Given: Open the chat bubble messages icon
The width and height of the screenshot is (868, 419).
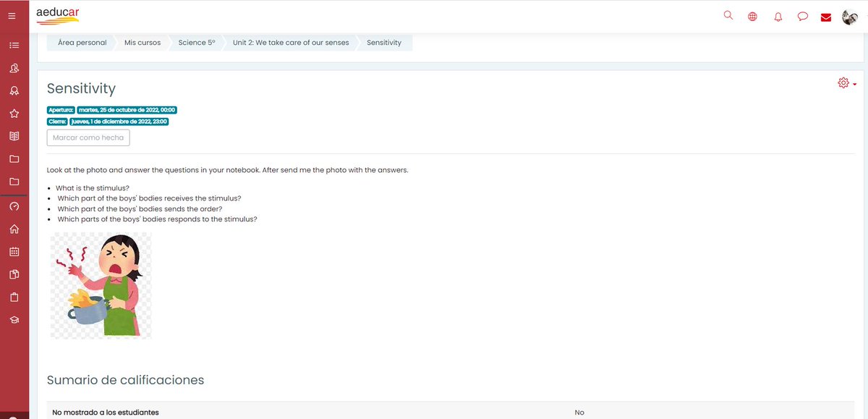Looking at the screenshot, I should [803, 17].
